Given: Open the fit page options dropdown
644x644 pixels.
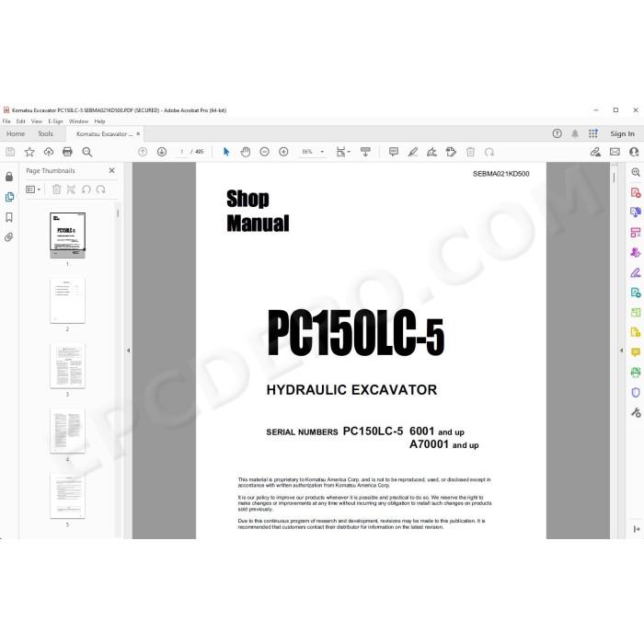Looking at the screenshot, I should [x=342, y=152].
